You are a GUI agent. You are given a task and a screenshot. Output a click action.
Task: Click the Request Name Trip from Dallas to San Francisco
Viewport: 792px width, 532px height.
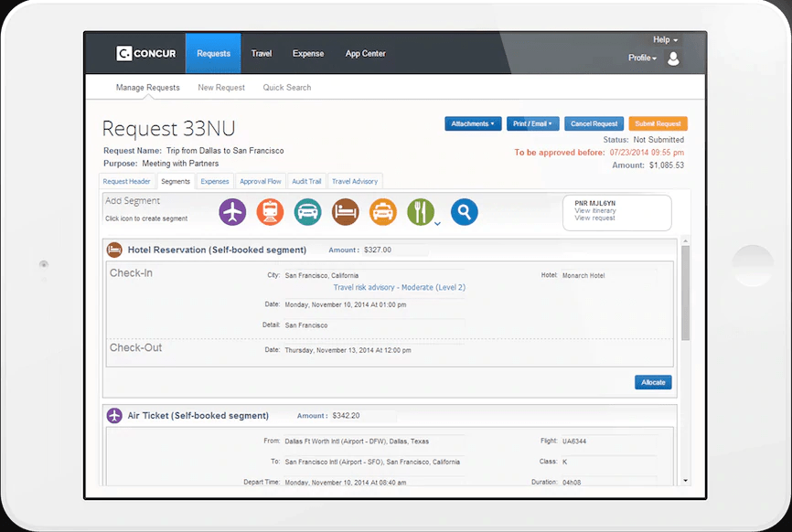tap(194, 151)
